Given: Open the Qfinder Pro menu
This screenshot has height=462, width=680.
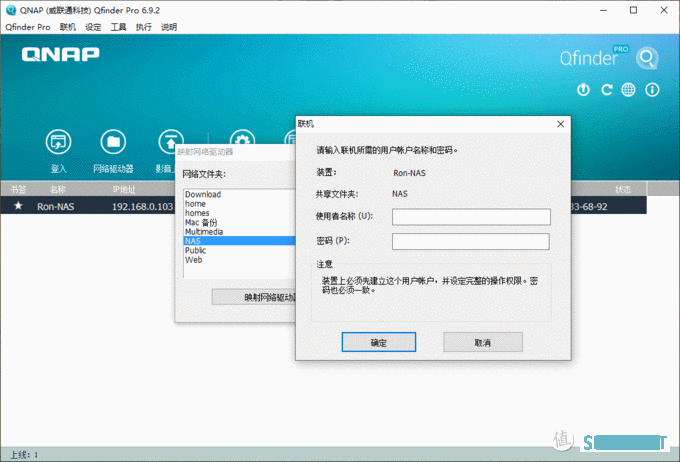Looking at the screenshot, I should (x=28, y=27).
